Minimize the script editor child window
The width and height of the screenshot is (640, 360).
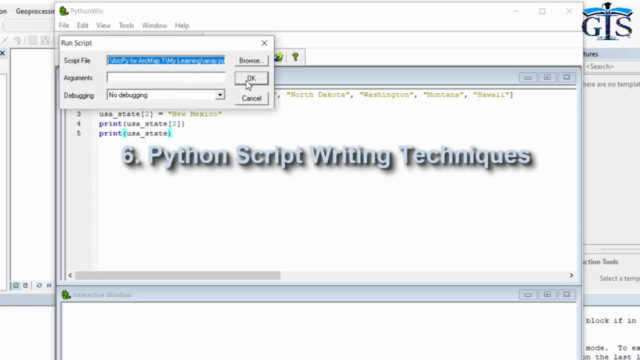528,78
